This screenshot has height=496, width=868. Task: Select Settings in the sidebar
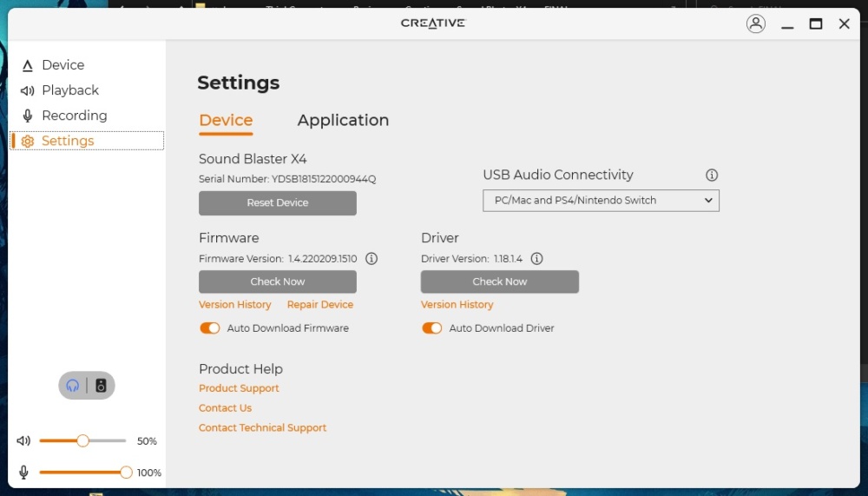coord(87,141)
